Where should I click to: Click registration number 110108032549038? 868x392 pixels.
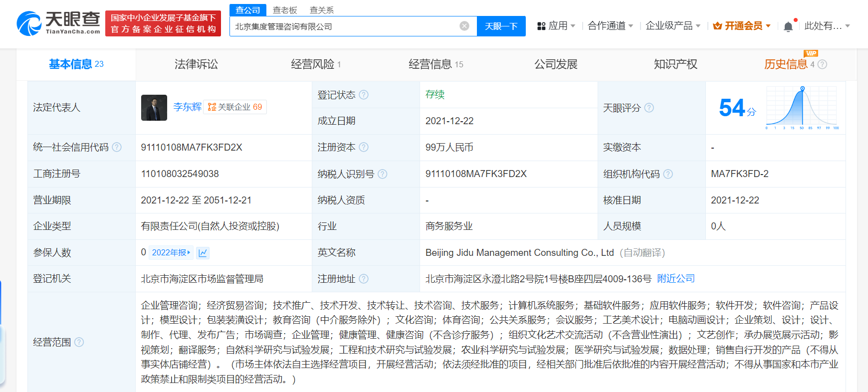click(180, 174)
